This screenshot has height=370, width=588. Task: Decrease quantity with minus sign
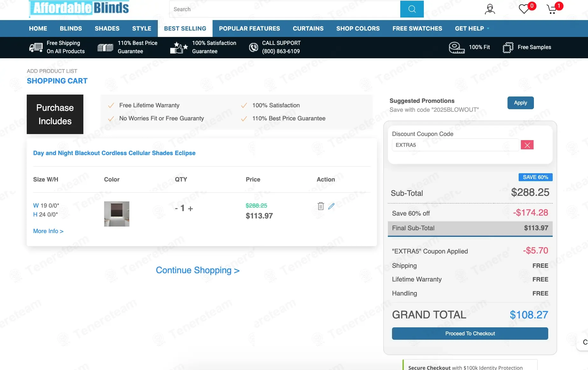point(176,208)
